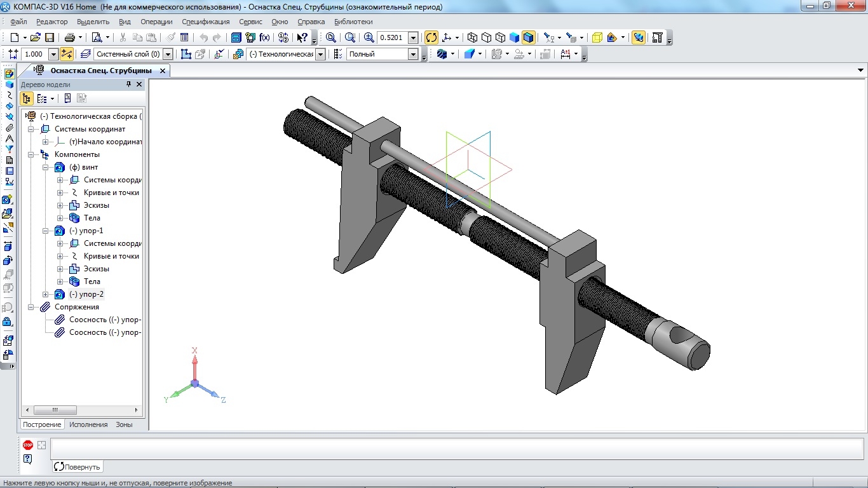Collapse the Компоненты tree node
The width and height of the screenshot is (868, 488).
pyautogui.click(x=31, y=154)
